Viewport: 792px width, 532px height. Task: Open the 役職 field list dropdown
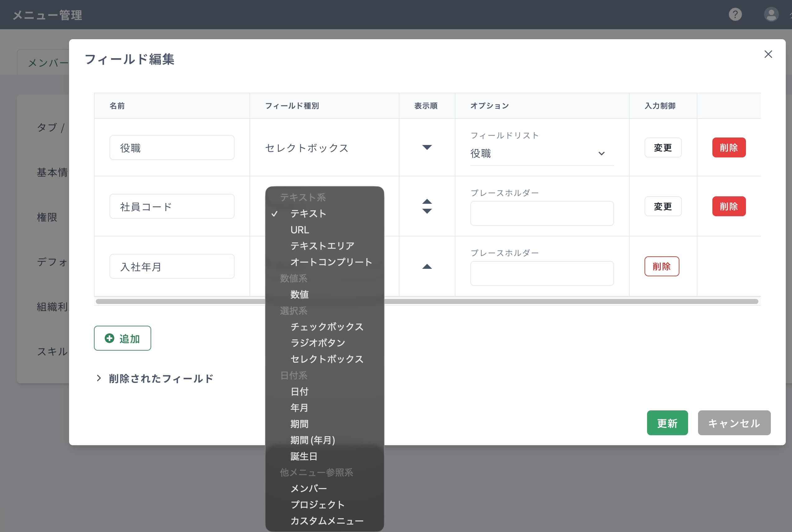pos(541,153)
